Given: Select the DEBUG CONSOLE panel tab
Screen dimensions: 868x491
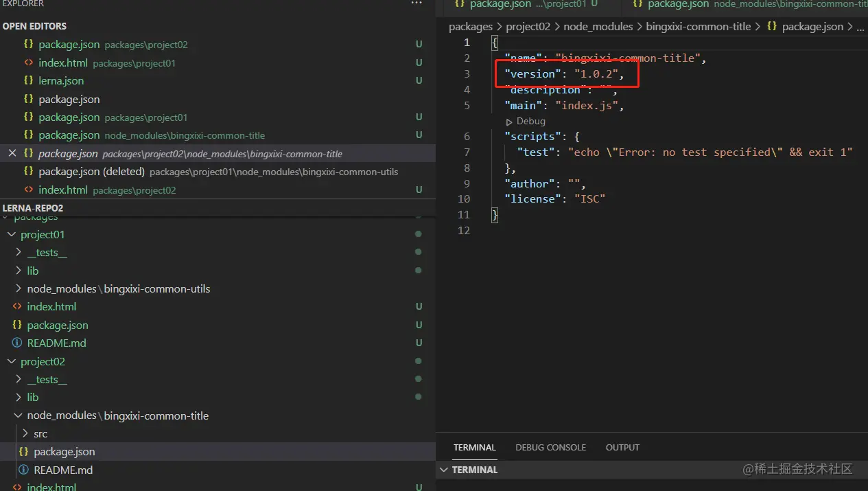Looking at the screenshot, I should (551, 447).
